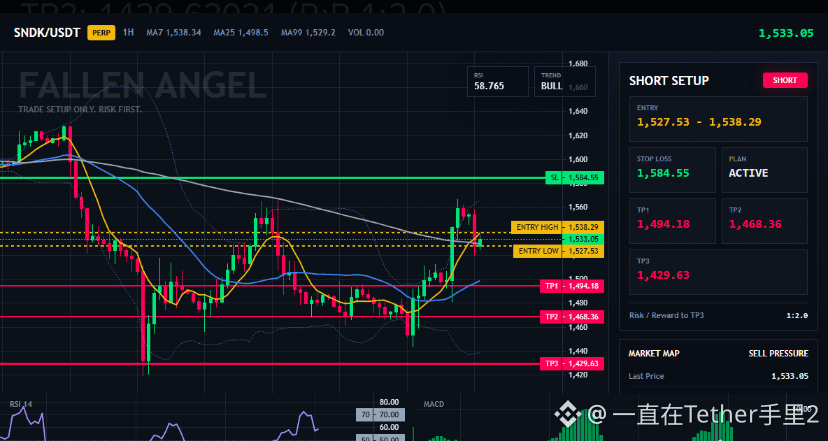The width and height of the screenshot is (828, 441).
Task: Click the green 1,533.05 price in header
Action: coord(786,33)
